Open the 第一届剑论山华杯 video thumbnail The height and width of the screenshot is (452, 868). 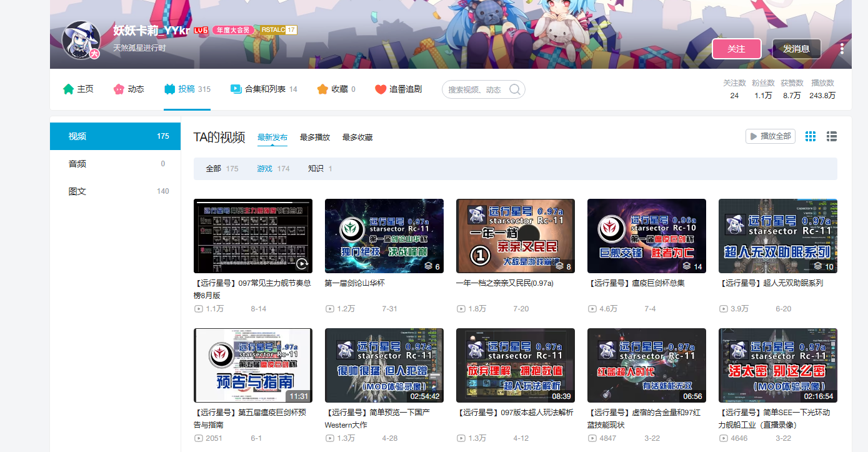tap(384, 236)
